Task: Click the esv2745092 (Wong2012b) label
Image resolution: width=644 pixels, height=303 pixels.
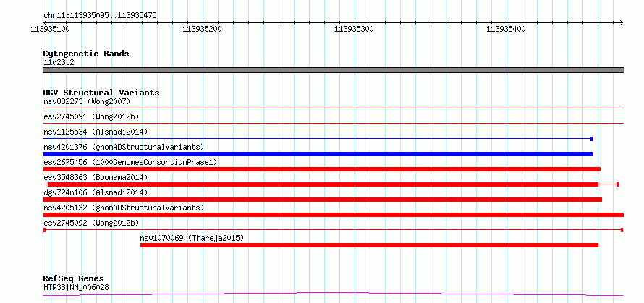Action: coord(91,223)
